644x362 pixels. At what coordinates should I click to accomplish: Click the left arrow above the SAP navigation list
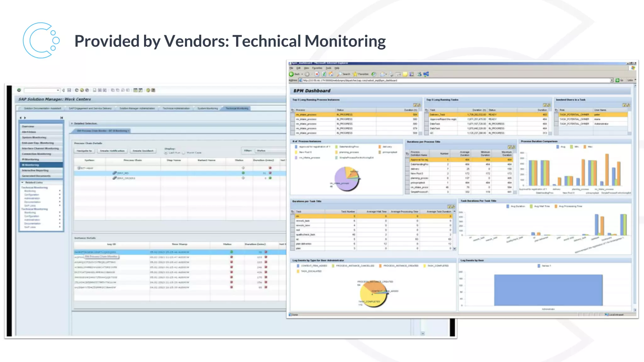(x=21, y=118)
